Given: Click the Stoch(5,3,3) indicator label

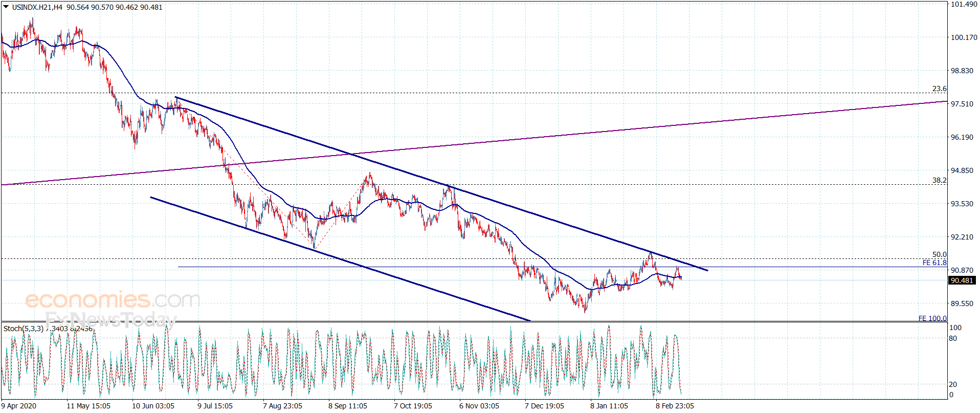Looking at the screenshot, I should 24,329.
